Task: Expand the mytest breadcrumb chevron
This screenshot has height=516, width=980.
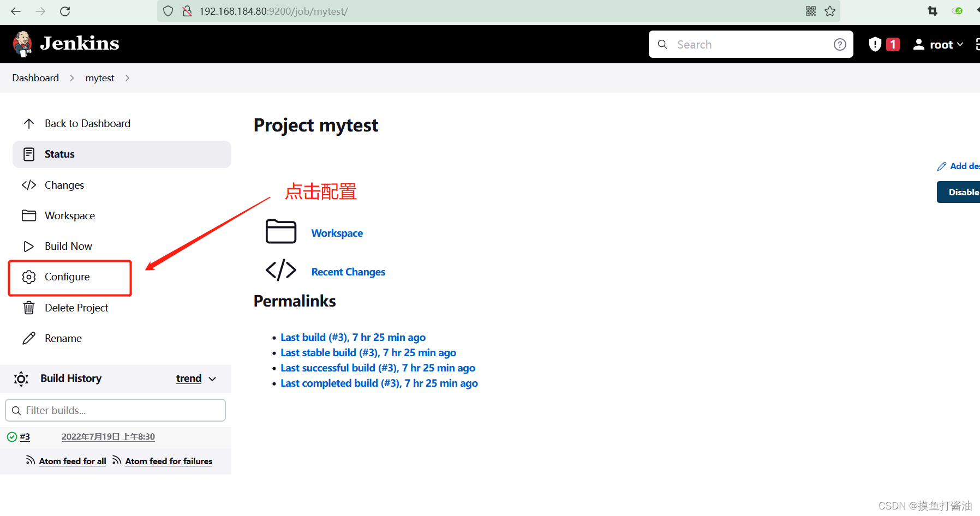Action: (127, 78)
